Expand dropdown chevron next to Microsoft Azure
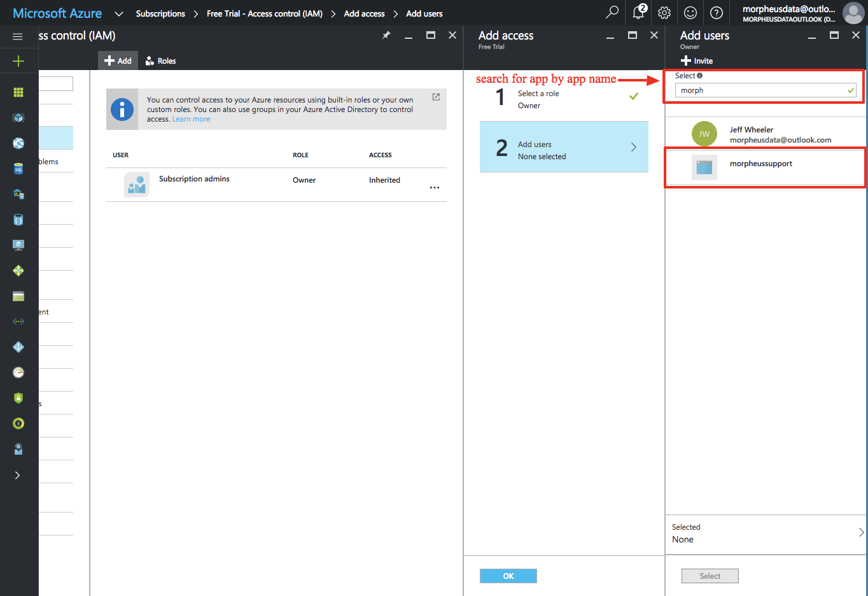The width and height of the screenshot is (868, 596). [118, 13]
